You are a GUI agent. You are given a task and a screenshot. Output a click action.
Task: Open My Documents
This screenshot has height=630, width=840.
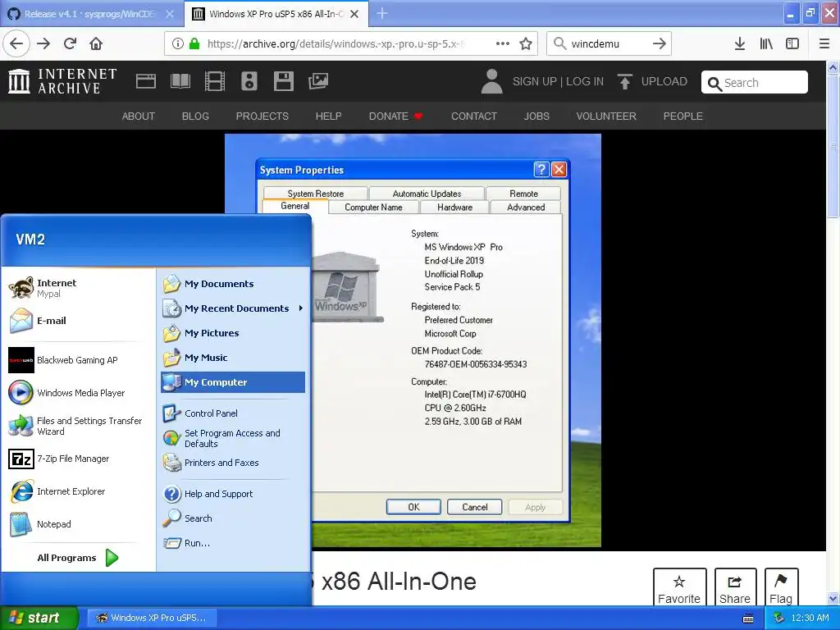point(233,284)
